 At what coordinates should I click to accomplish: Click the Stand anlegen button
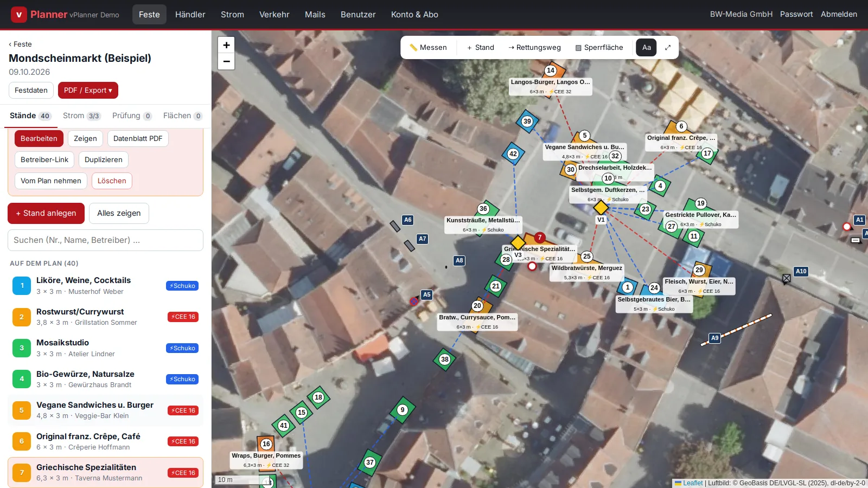pos(46,213)
